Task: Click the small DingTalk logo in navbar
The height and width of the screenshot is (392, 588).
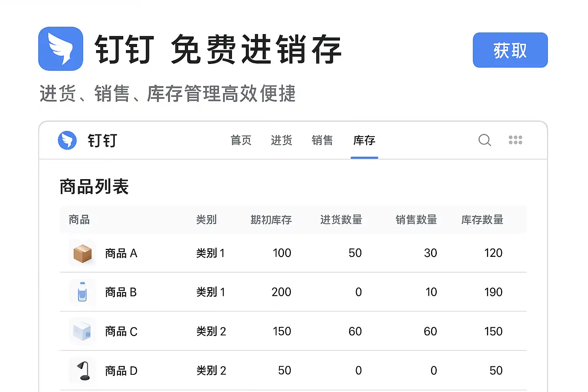Action: pos(67,140)
